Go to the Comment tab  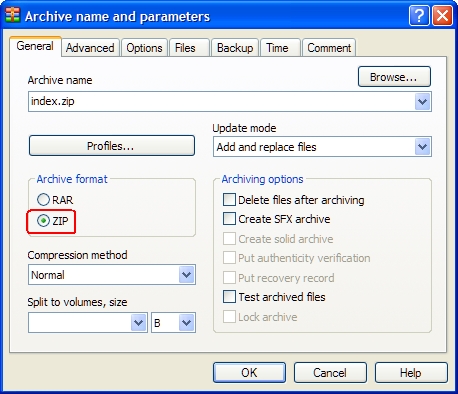[329, 48]
